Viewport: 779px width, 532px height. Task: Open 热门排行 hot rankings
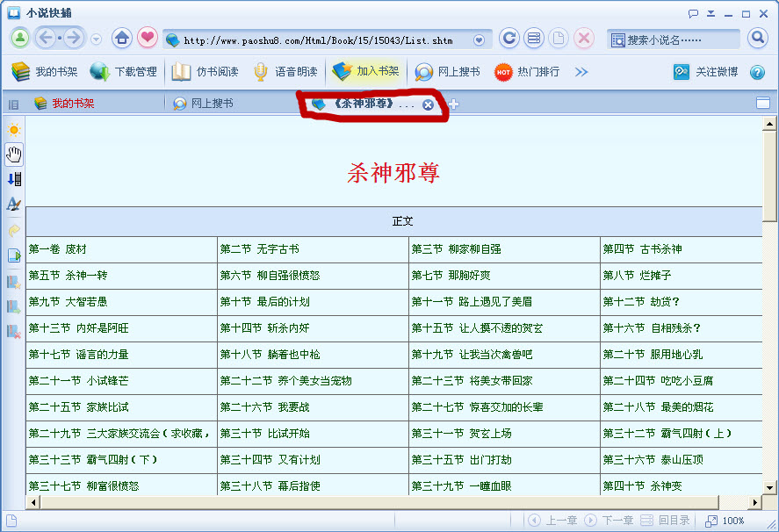coord(527,72)
